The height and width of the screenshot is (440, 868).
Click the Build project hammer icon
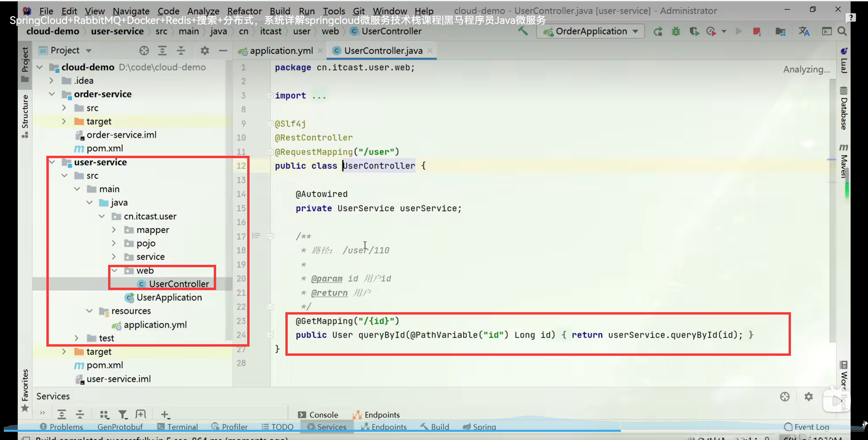point(523,31)
